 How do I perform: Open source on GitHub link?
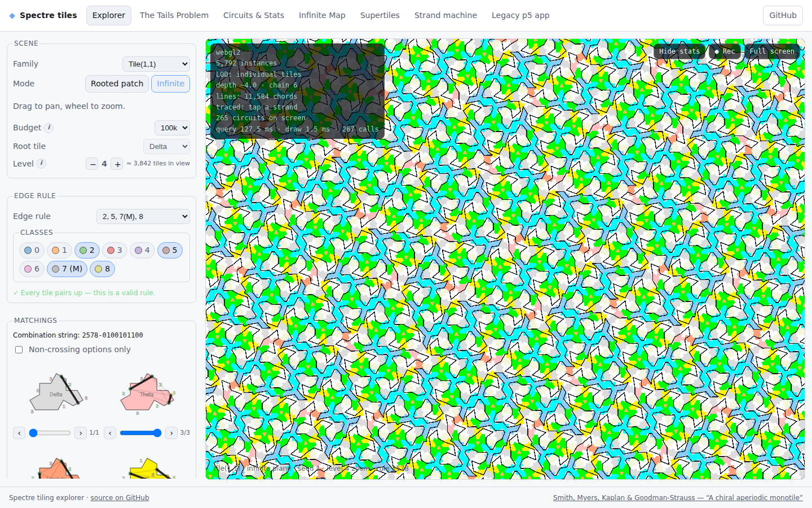click(x=120, y=498)
